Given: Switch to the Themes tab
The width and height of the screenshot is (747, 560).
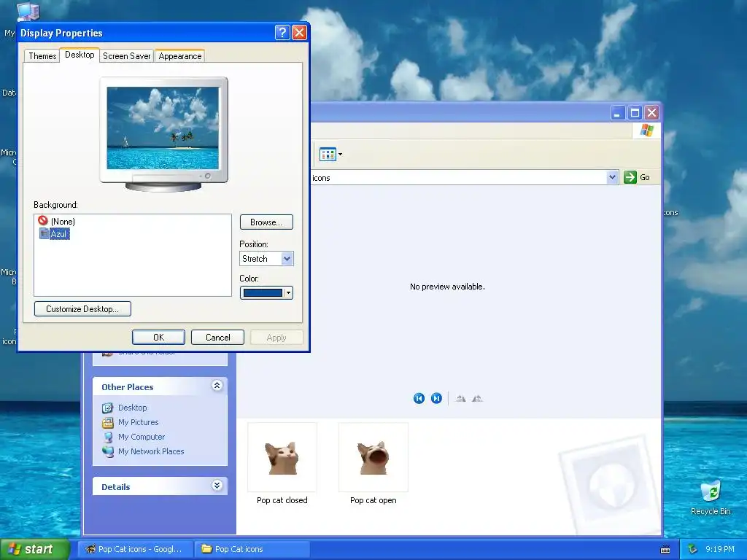Looking at the screenshot, I should click(x=42, y=55).
